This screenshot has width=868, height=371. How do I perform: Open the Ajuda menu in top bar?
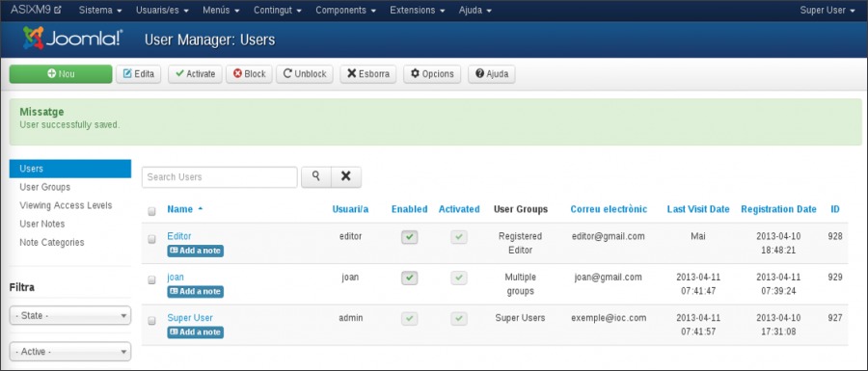475,10
